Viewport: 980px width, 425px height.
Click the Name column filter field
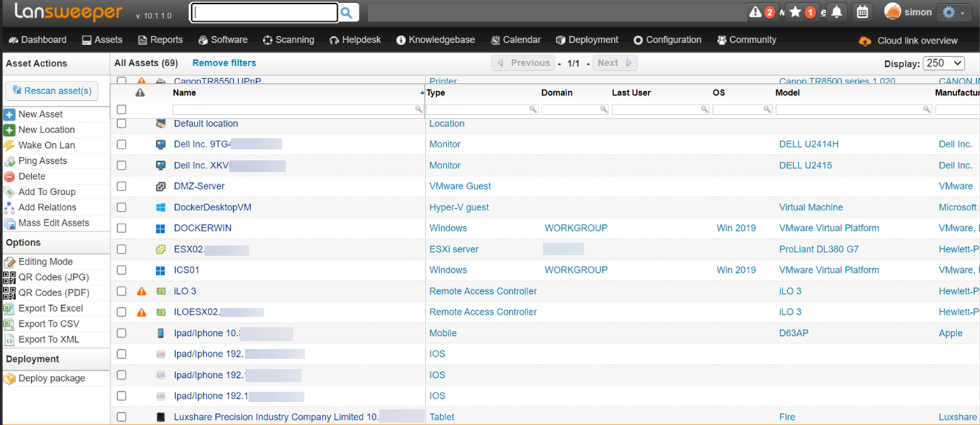tap(293, 110)
